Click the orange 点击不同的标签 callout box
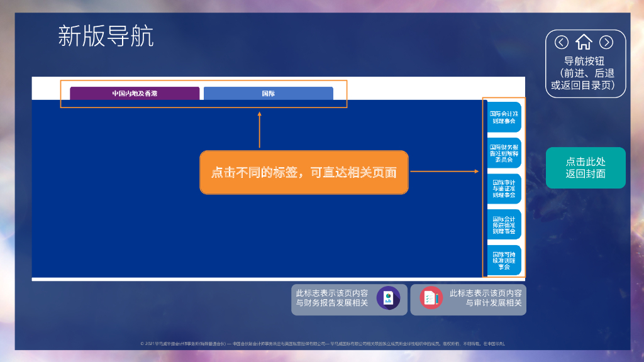The image size is (644, 362). tap(304, 172)
